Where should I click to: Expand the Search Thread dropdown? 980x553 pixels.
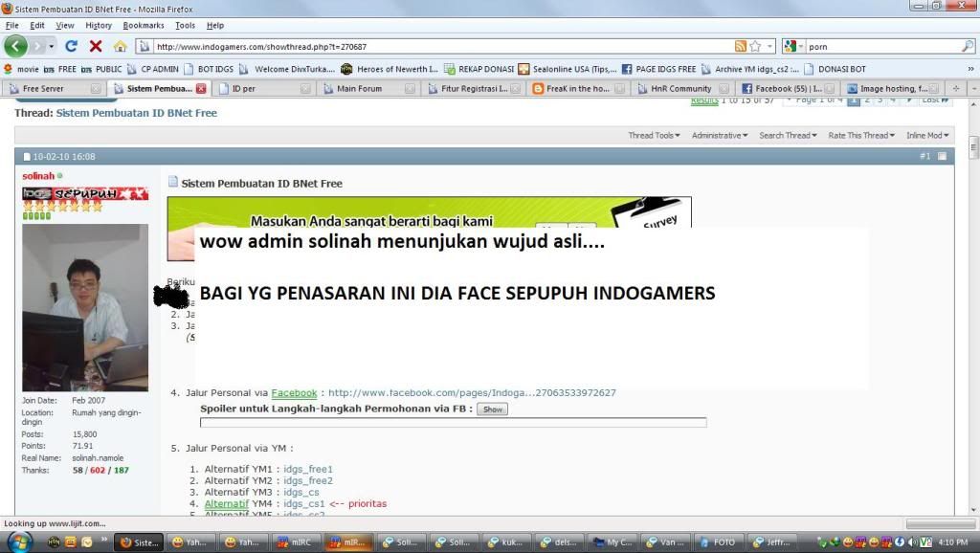[788, 136]
